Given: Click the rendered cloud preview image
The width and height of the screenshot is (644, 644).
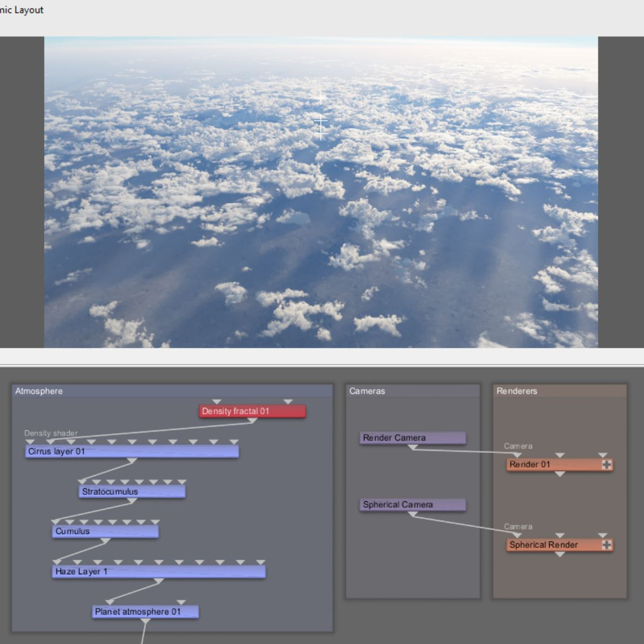Looking at the screenshot, I should pos(321,192).
